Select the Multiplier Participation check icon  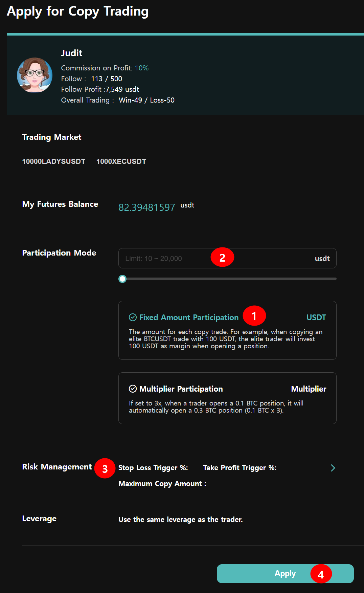(133, 389)
